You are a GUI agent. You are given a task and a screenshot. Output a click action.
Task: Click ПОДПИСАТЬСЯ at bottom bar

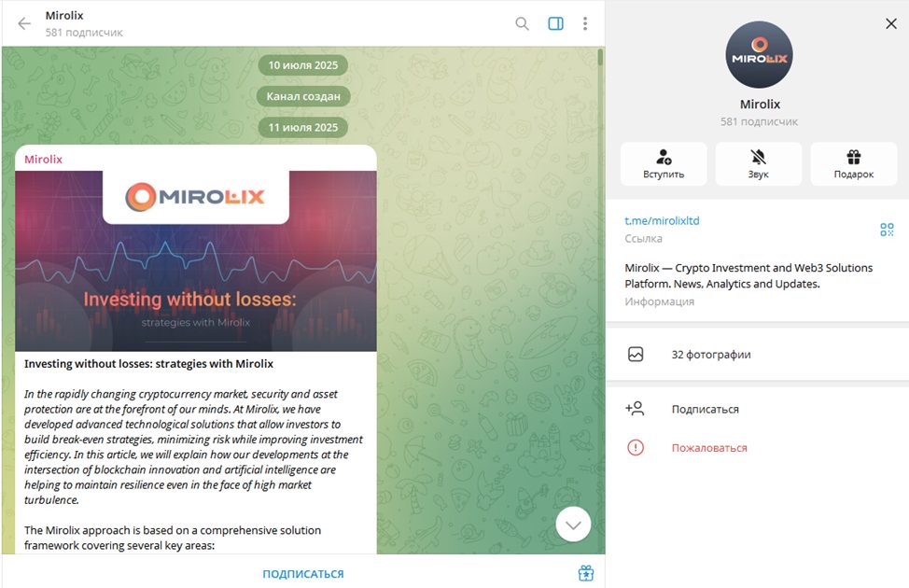pos(303,573)
